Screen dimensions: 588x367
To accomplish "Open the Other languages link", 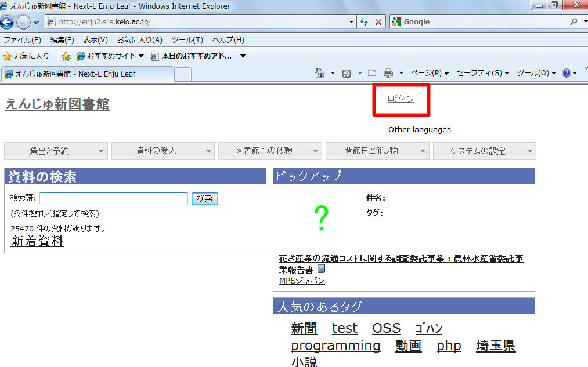I will [419, 129].
